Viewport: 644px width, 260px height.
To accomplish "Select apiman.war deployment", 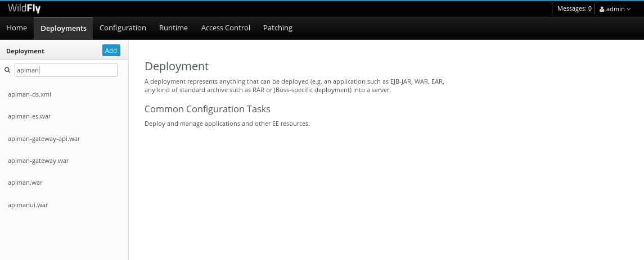I will 64,183.
